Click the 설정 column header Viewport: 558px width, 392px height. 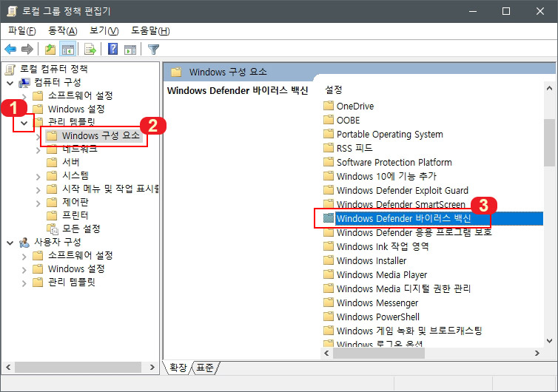[x=334, y=89]
